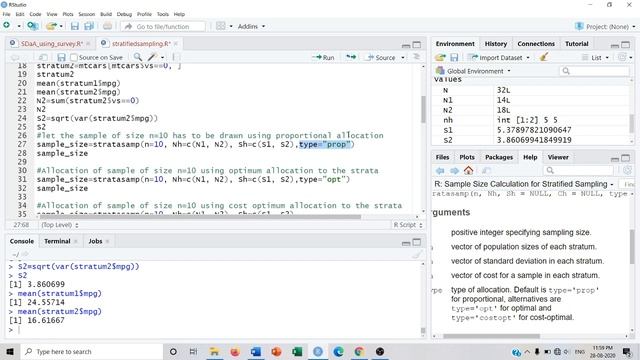Select variable s1 in Environment list

tap(532, 130)
